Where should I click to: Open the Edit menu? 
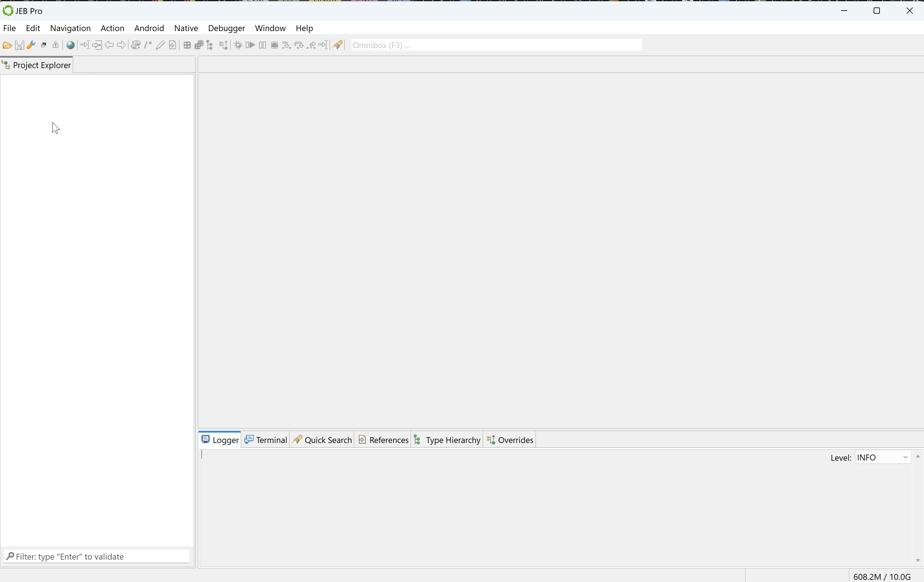[x=33, y=28]
